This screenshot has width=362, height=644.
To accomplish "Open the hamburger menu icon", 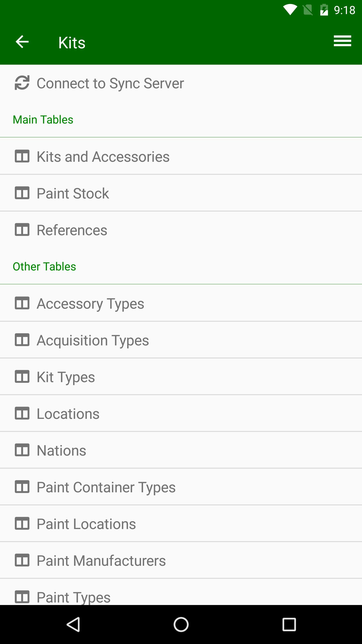I will 342,41.
